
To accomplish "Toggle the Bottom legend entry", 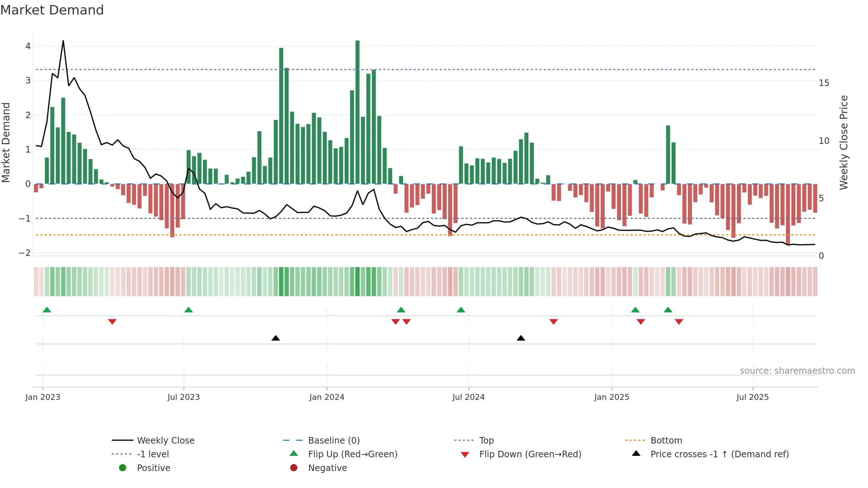I will (654, 440).
